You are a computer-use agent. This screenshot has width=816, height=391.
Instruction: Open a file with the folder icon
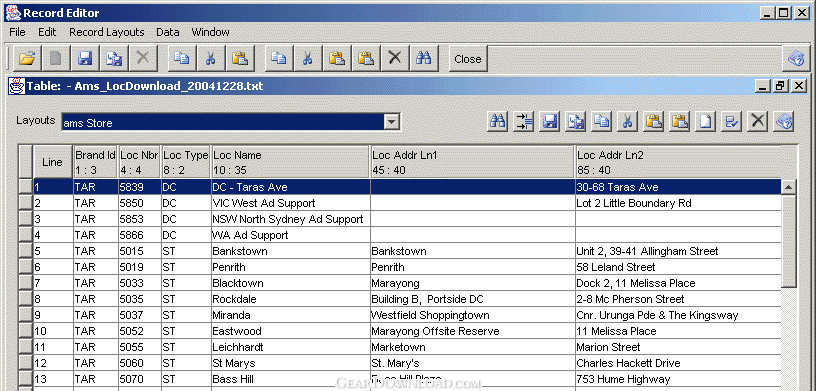tap(27, 58)
